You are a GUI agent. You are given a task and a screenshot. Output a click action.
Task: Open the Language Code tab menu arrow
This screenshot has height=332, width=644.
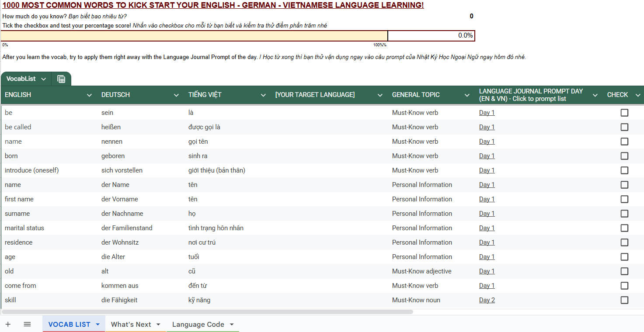232,324
